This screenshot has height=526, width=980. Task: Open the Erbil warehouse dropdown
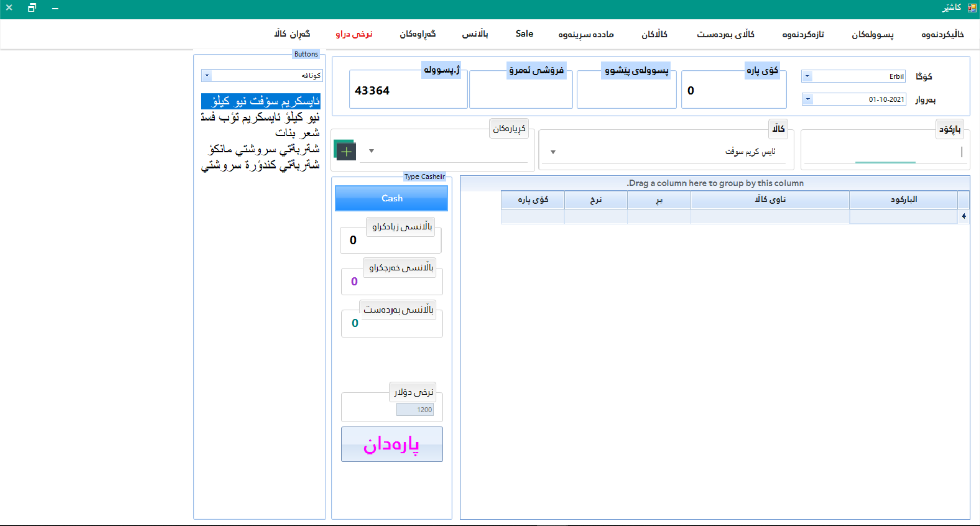tap(807, 76)
